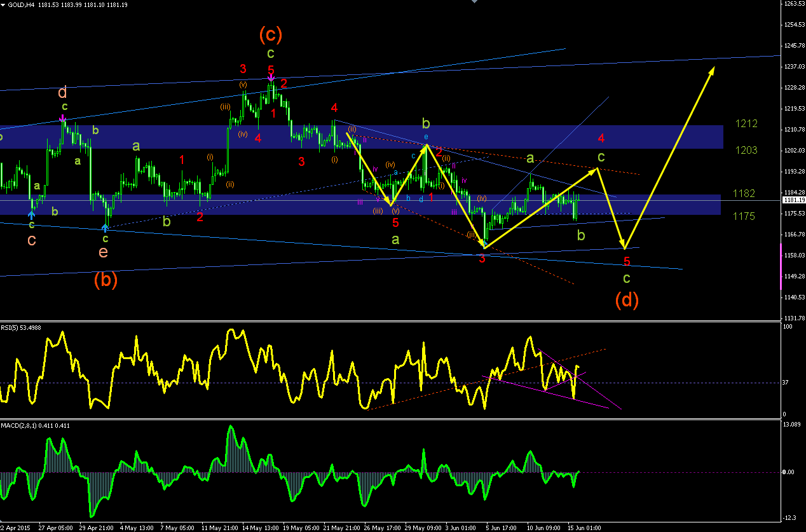This screenshot has width=806, height=532.
Task: Click the orange d wave label
Action: pos(62,93)
